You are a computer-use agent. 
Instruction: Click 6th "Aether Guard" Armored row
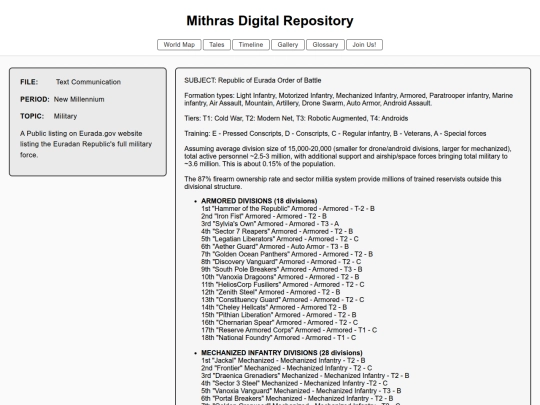click(x=275, y=247)
